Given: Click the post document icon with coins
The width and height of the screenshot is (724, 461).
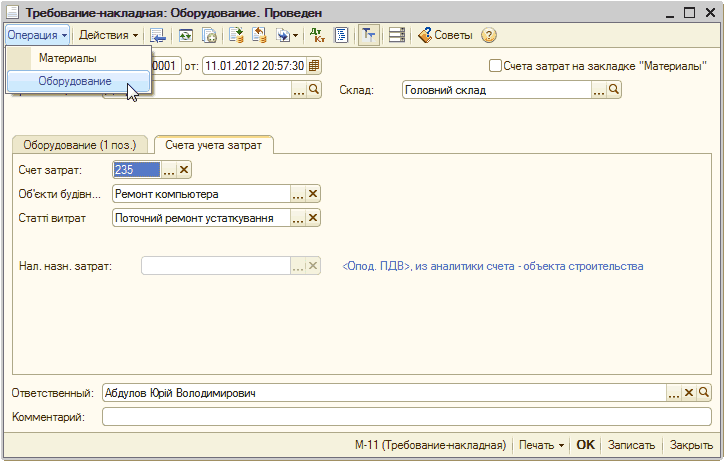Looking at the screenshot, I should [236, 35].
